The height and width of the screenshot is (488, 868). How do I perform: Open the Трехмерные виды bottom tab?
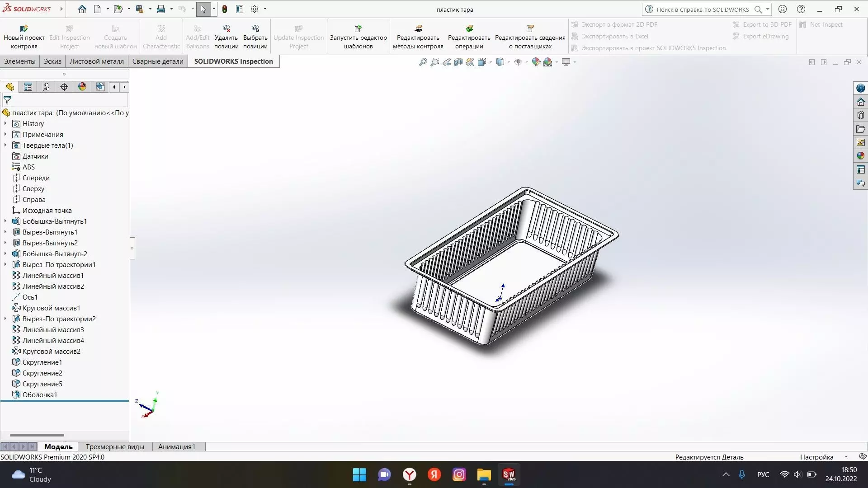coord(115,446)
